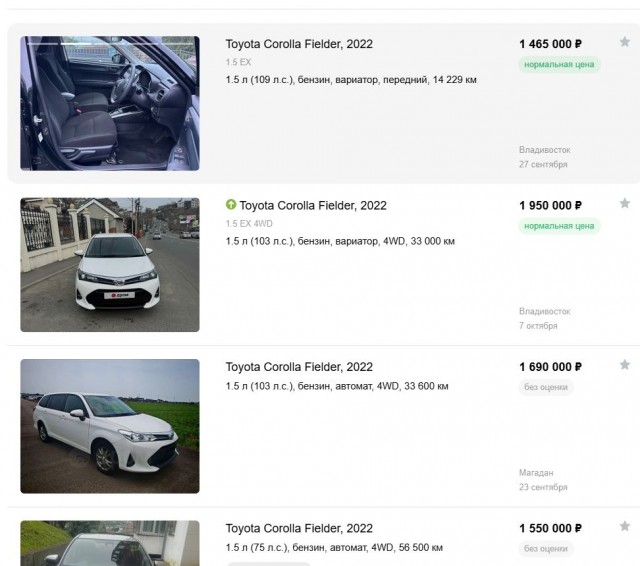640x566 pixels.
Task: Click the 'нормальная цена' badge under 1 465 000 ₽
Action: tap(559, 64)
